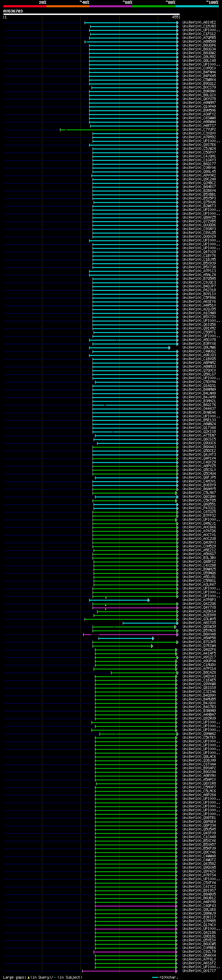This screenshot has height=980, width=222.
Task: Select the UniRef100_C5WRK4 label
Action: 199,80
